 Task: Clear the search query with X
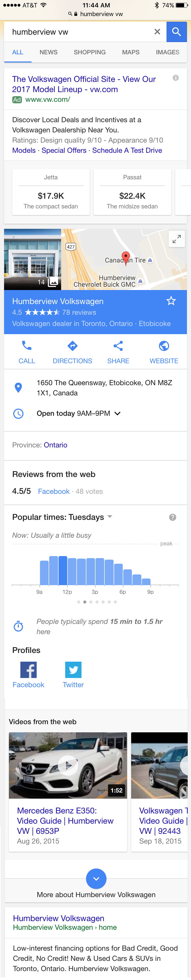coord(157,32)
